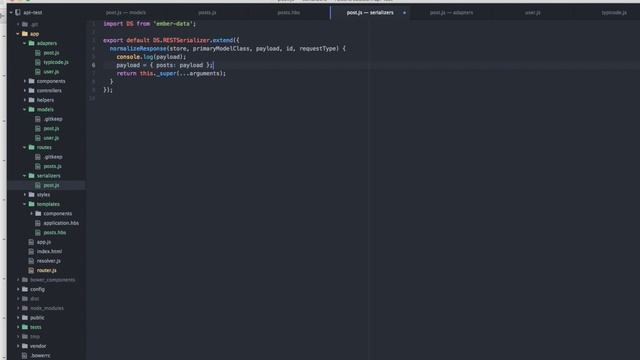Click the public folder icon
This screenshot has width=640, height=360.
pos(25,318)
